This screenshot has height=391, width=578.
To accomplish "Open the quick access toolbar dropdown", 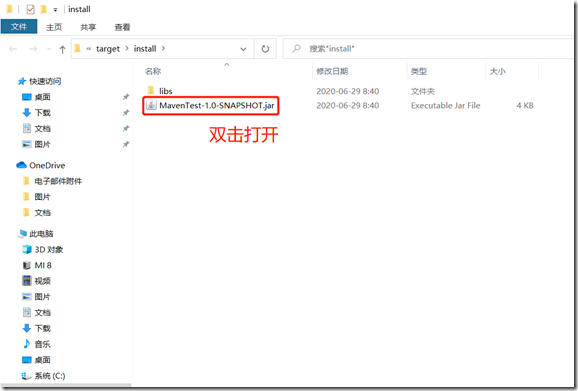I will click(55, 10).
